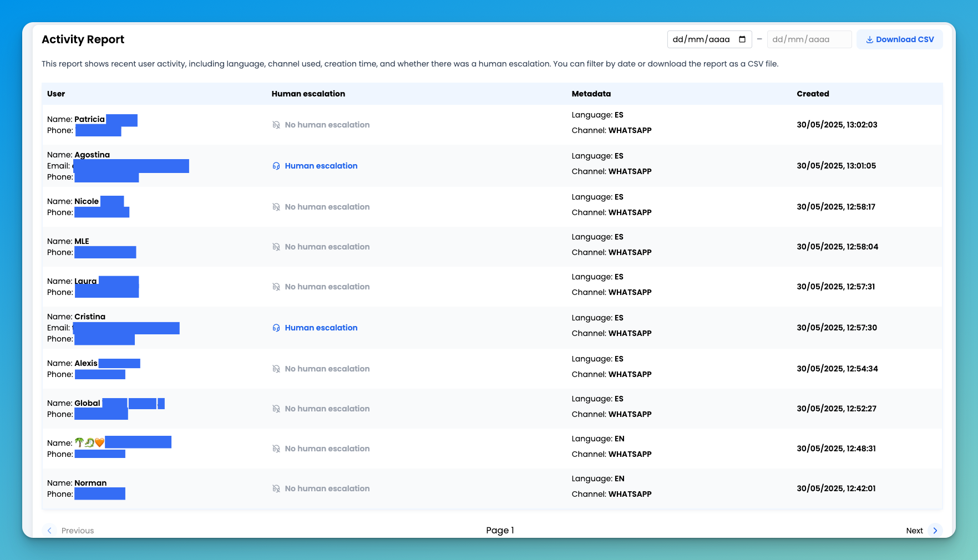Viewport: 978px width, 560px height.
Task: Open the calendar picker in start date field
Action: 742,39
